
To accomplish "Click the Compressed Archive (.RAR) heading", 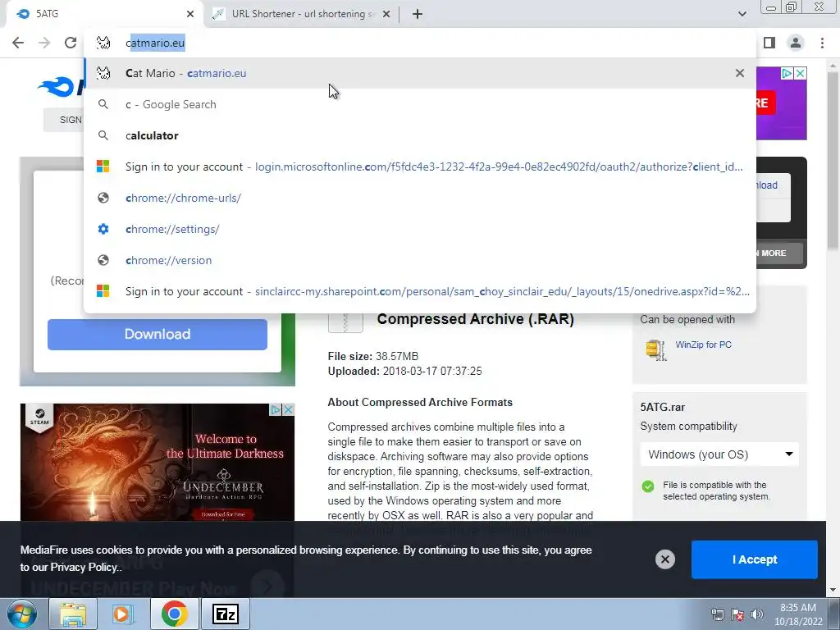I will point(475,319).
